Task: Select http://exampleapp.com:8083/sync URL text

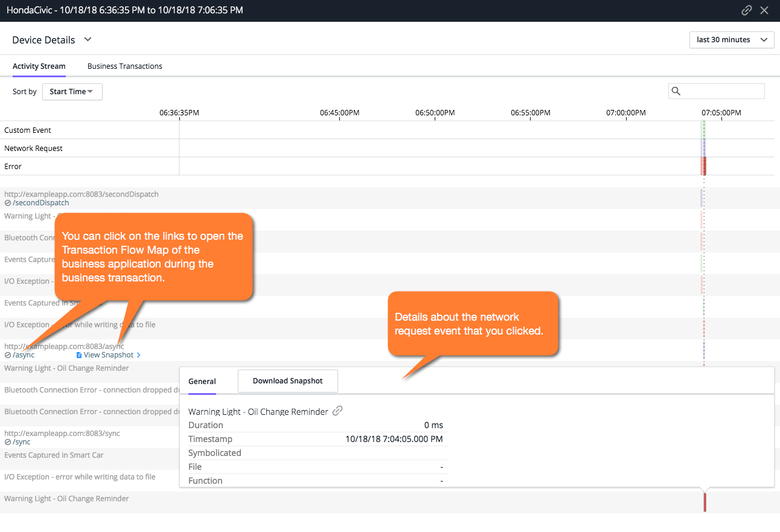Action: pyautogui.click(x=62, y=434)
